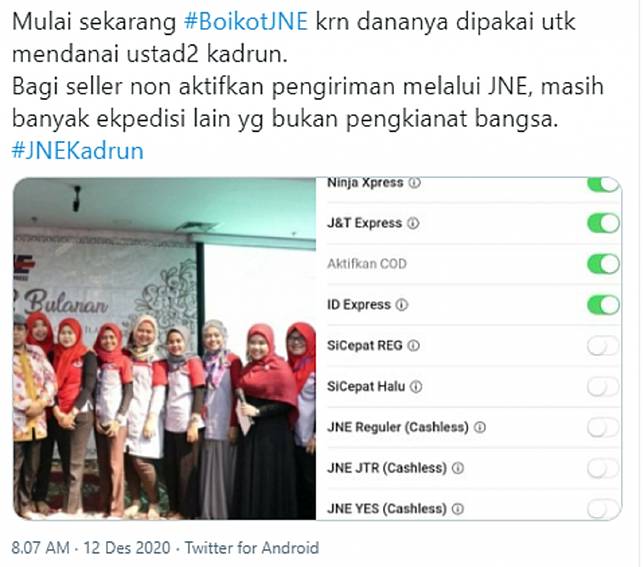Open the #BoikotJNE hashtag link

(246, 21)
